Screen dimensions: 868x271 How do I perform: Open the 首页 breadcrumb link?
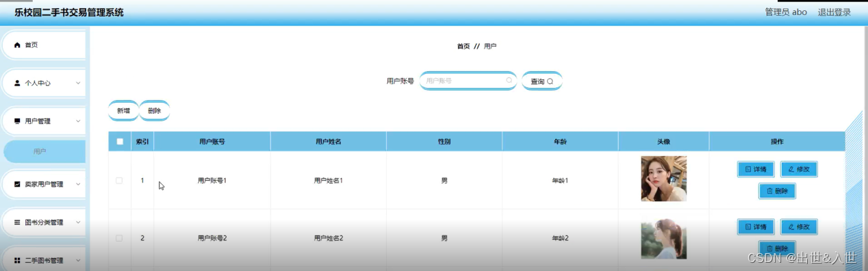[x=463, y=47]
